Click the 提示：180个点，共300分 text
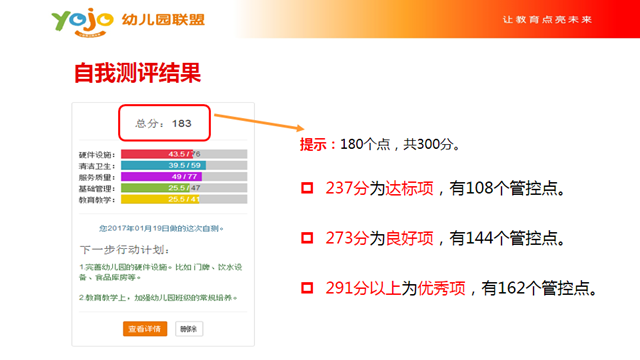Viewport: 640px width, 360px height. [x=380, y=144]
